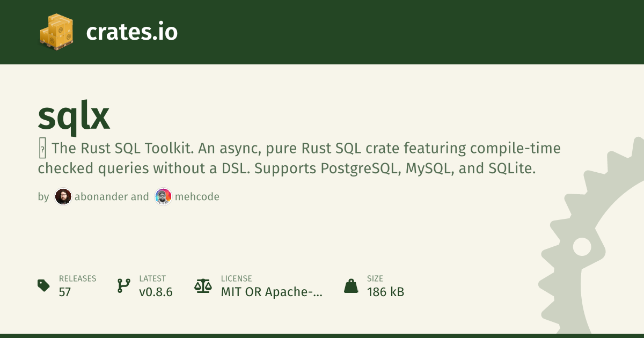The width and height of the screenshot is (644, 338).
Task: Open the v0.8.6 version text
Action: pos(156,292)
